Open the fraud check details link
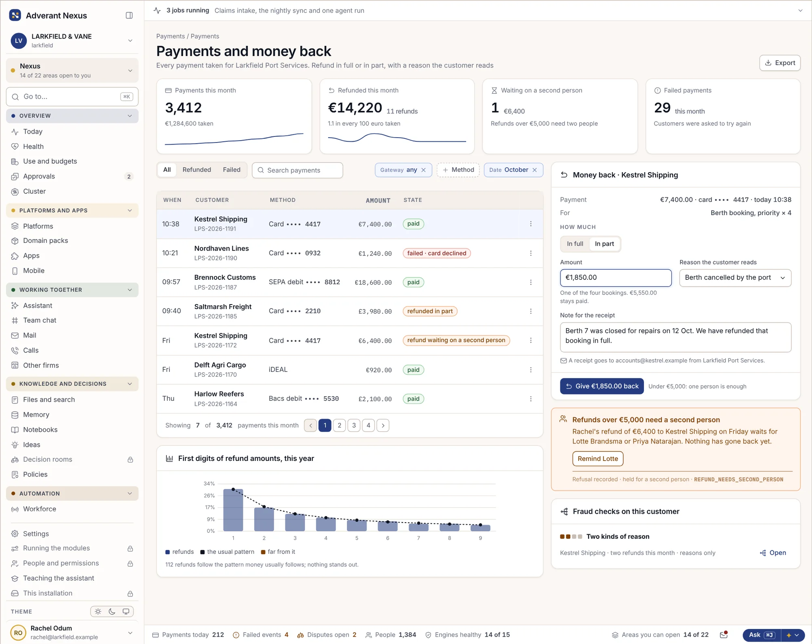The image size is (812, 644). coord(773,553)
